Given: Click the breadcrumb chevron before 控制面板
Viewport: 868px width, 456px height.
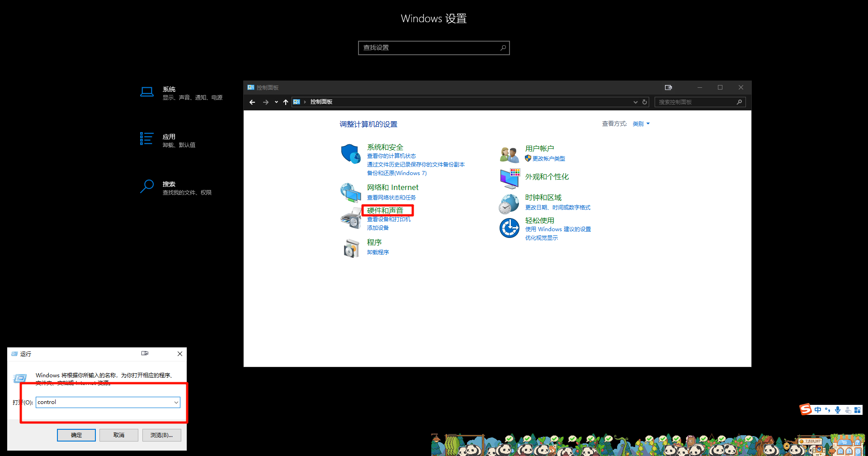Looking at the screenshot, I should pyautogui.click(x=305, y=102).
